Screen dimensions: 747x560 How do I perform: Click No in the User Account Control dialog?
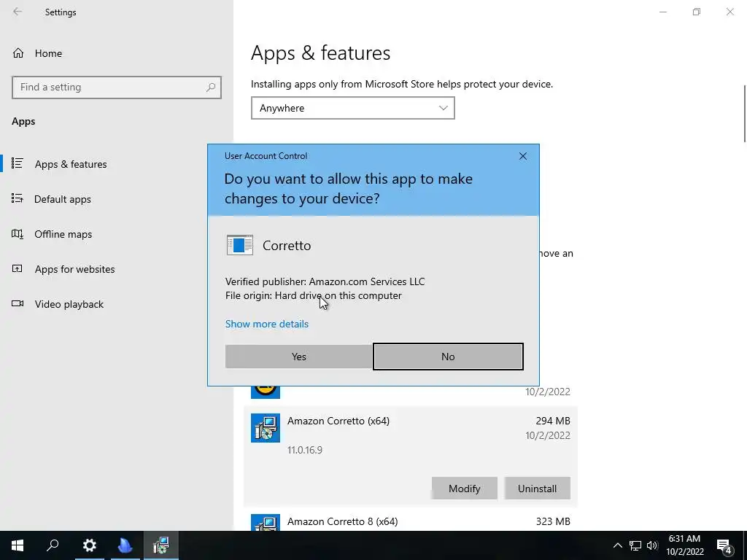coord(448,356)
